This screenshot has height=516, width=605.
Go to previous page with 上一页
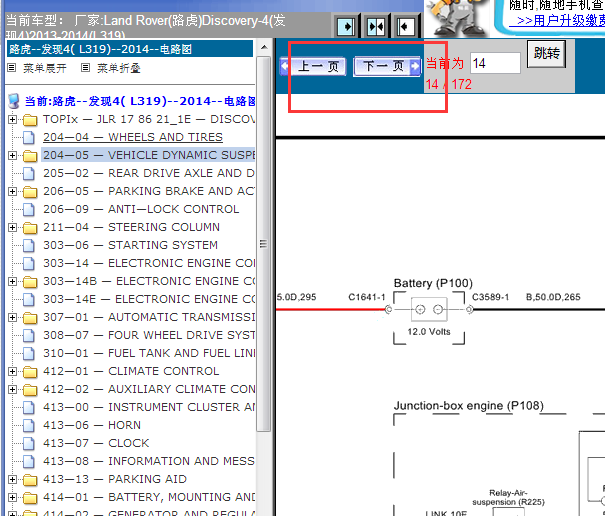313,66
